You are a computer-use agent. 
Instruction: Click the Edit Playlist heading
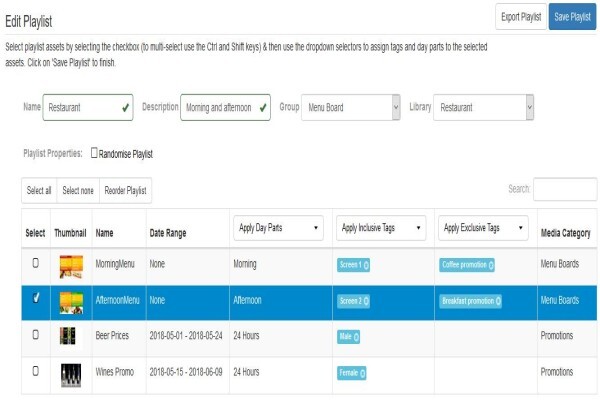point(29,21)
